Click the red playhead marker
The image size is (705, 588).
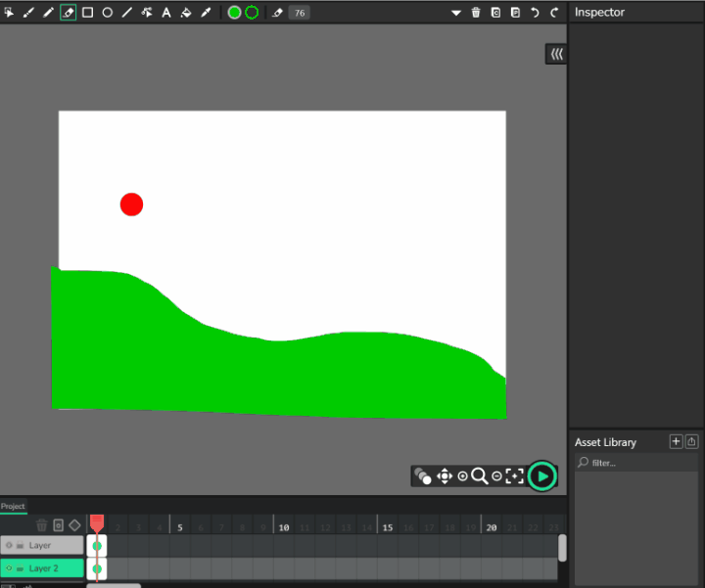(97, 522)
